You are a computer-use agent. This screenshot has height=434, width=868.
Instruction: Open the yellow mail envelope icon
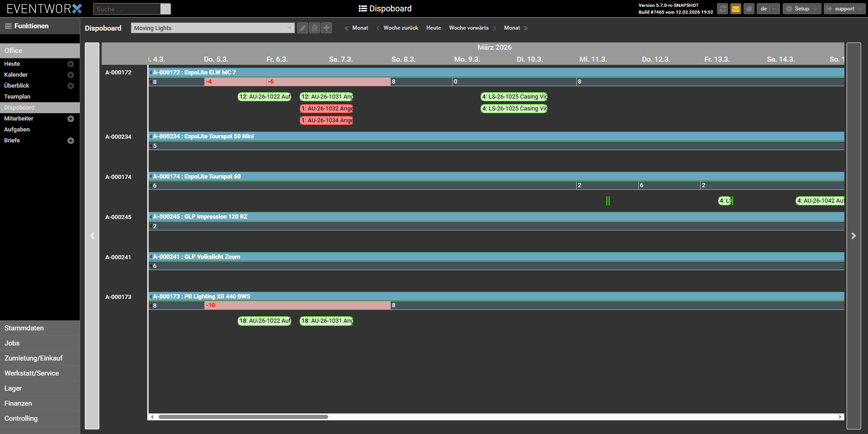736,9
